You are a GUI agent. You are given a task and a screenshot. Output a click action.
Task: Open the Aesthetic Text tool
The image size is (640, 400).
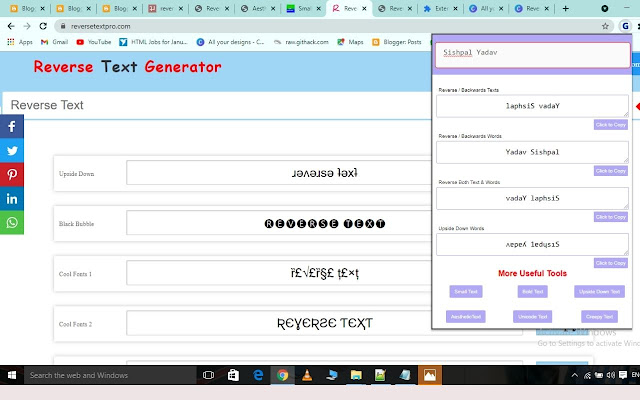tap(466, 317)
